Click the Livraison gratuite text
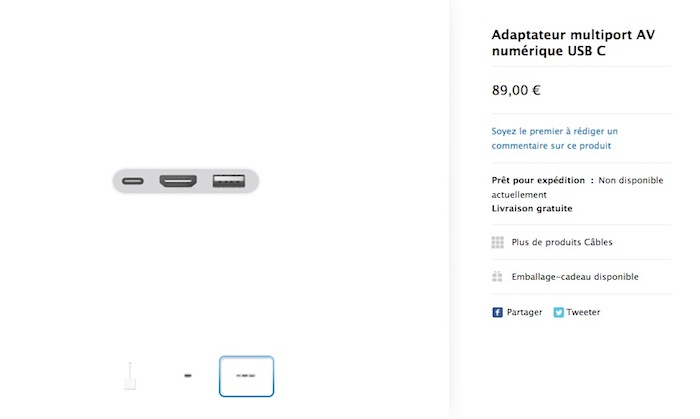This screenshot has width=700, height=419. 532,209
